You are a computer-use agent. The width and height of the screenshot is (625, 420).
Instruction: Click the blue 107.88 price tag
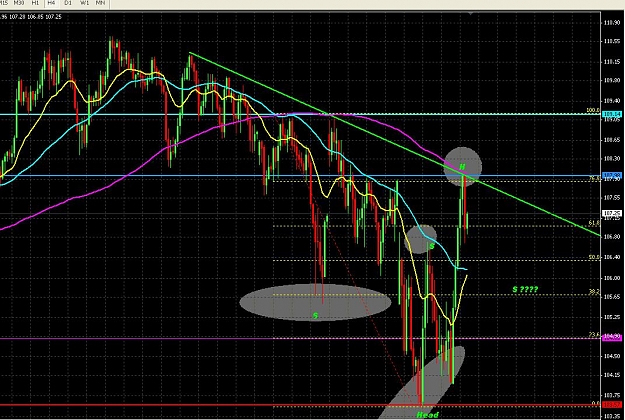pos(612,175)
